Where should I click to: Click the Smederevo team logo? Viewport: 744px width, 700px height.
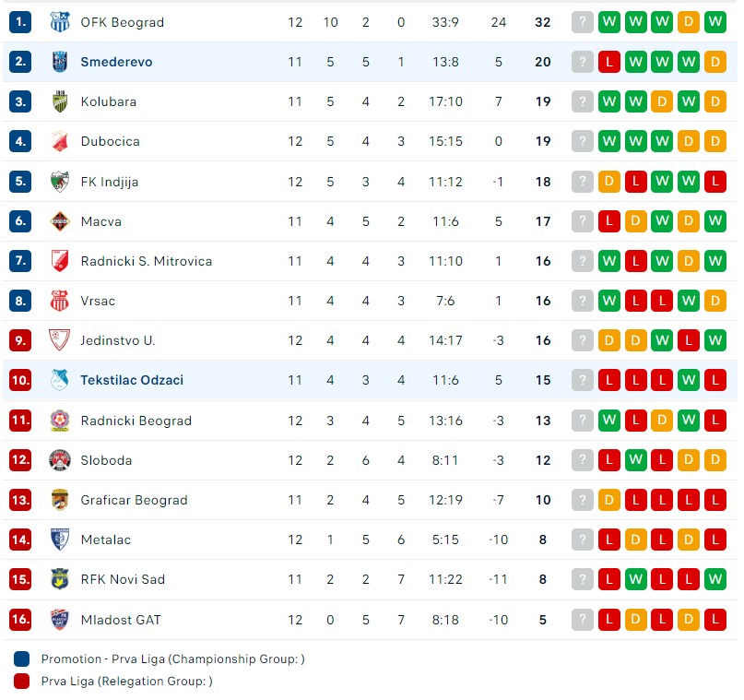pos(60,62)
